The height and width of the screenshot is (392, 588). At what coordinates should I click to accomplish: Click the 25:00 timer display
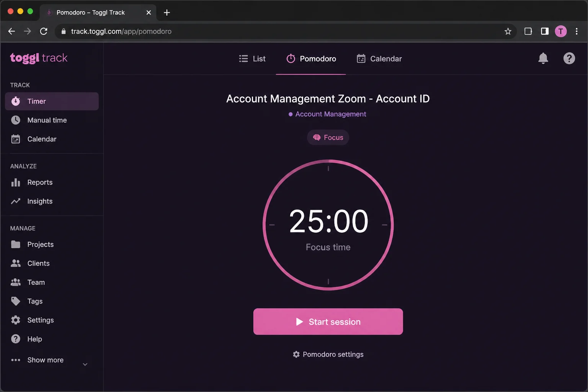point(328,221)
